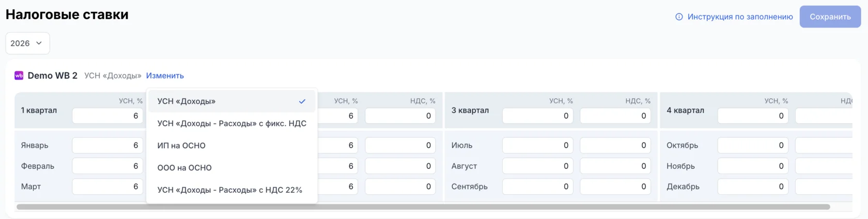Click the info icon beside Инструкция по заполнению
This screenshot has height=219, width=868.
pos(679,17)
